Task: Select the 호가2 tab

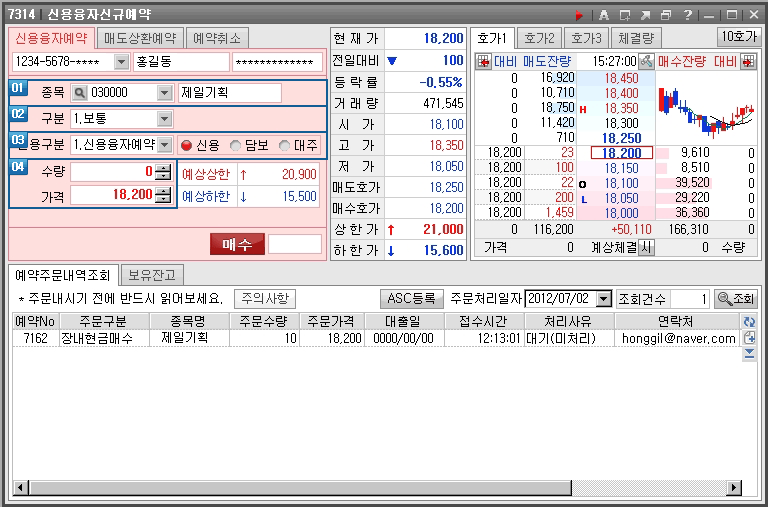Action: tap(539, 38)
